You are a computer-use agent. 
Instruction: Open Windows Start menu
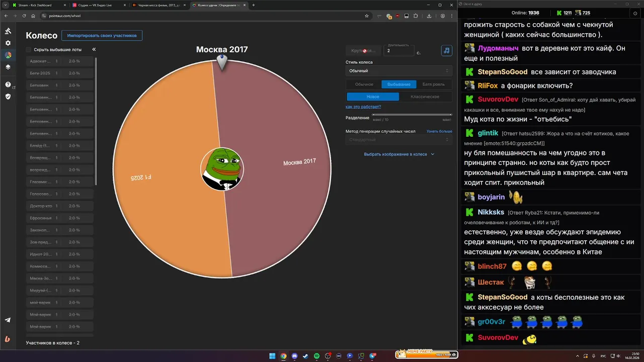click(272, 356)
